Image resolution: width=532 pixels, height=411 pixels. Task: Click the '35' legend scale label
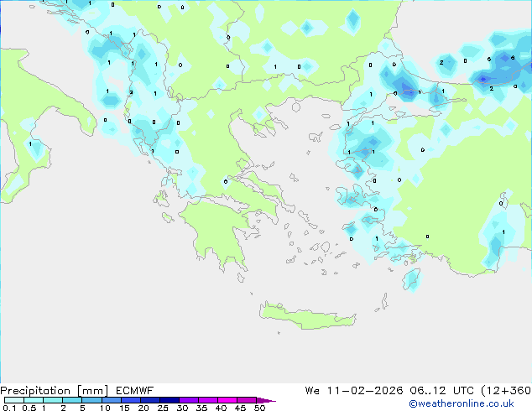[x=201, y=408]
